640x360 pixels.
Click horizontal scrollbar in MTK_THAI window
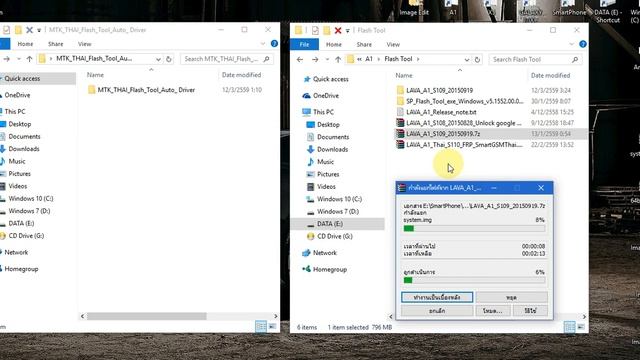pos(147,316)
